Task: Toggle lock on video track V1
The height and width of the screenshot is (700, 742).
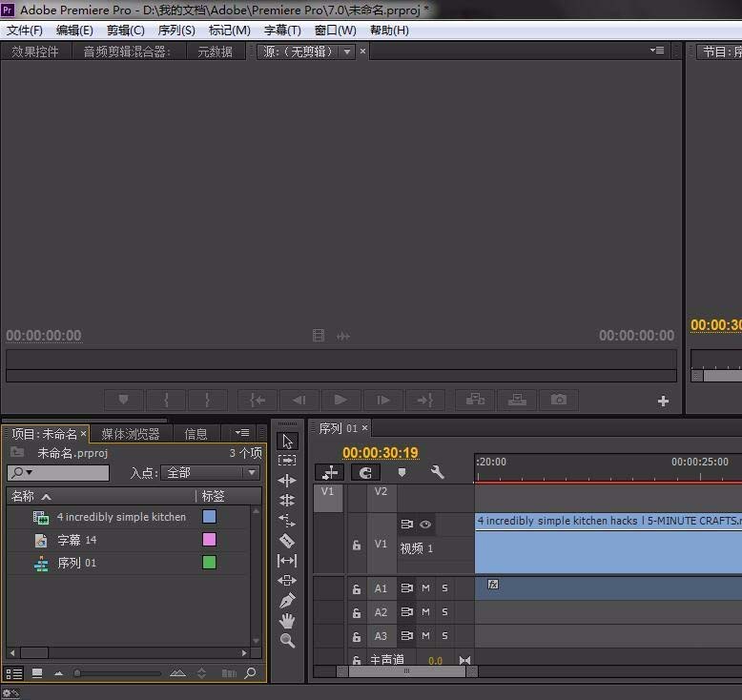Action: click(x=357, y=546)
